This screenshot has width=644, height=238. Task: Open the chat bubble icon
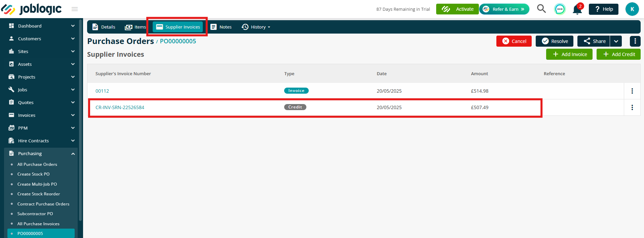[560, 9]
